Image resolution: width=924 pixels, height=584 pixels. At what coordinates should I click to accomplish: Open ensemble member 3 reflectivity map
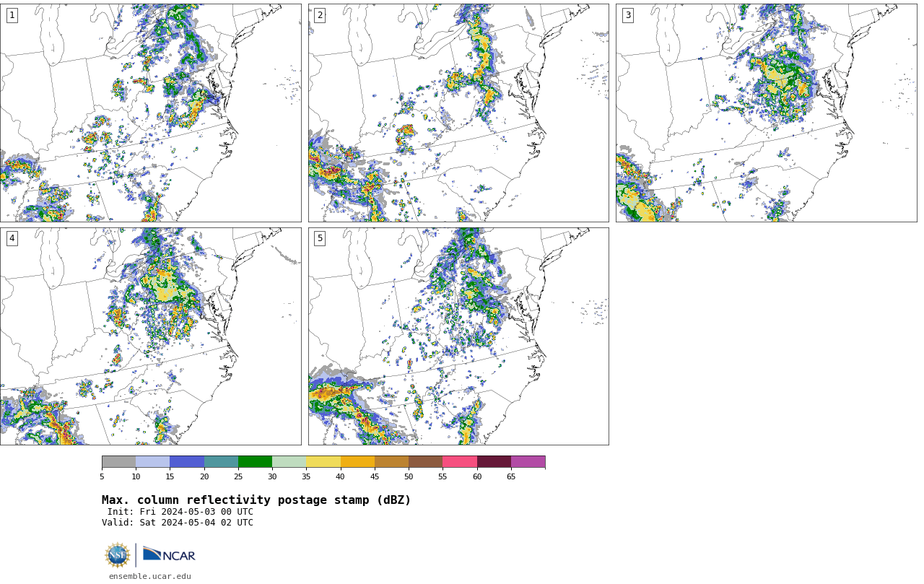(766, 113)
